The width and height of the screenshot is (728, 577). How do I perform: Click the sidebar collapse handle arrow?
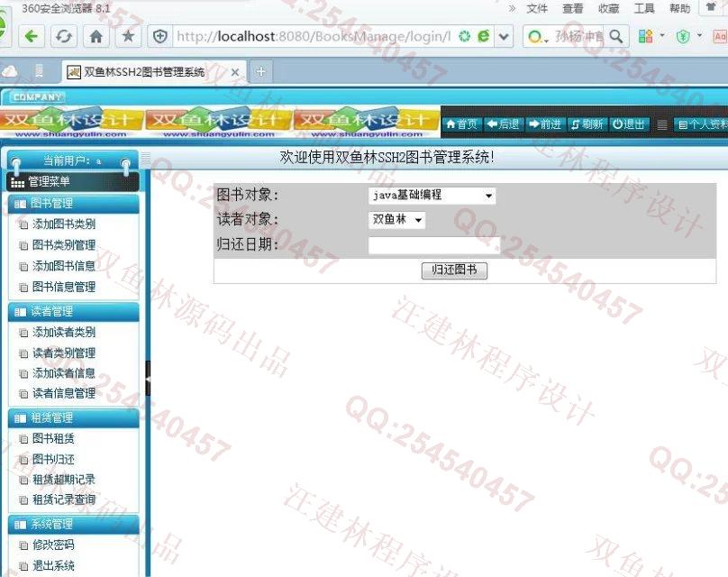tap(148, 379)
